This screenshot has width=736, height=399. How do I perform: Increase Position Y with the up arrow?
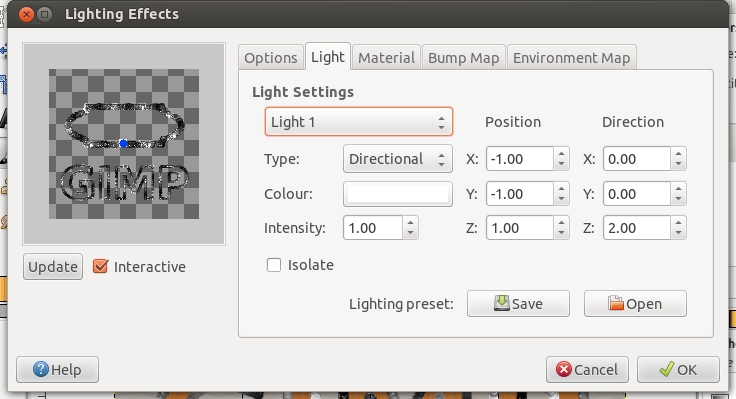coord(561,189)
